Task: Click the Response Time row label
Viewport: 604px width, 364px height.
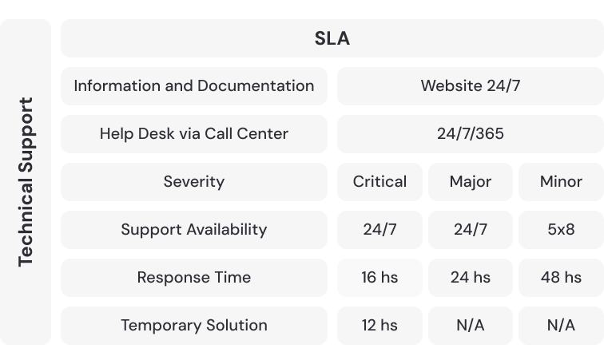Action: point(194,277)
